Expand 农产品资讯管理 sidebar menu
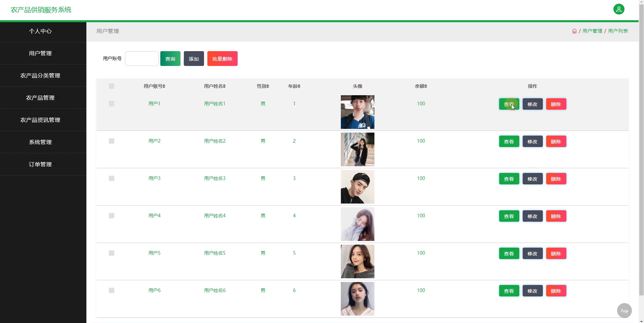 [43, 120]
